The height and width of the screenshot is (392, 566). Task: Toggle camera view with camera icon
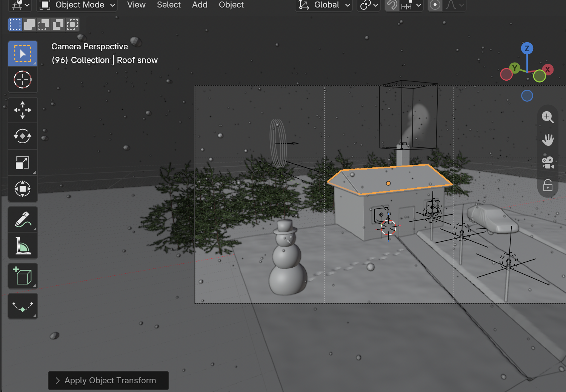point(548,162)
